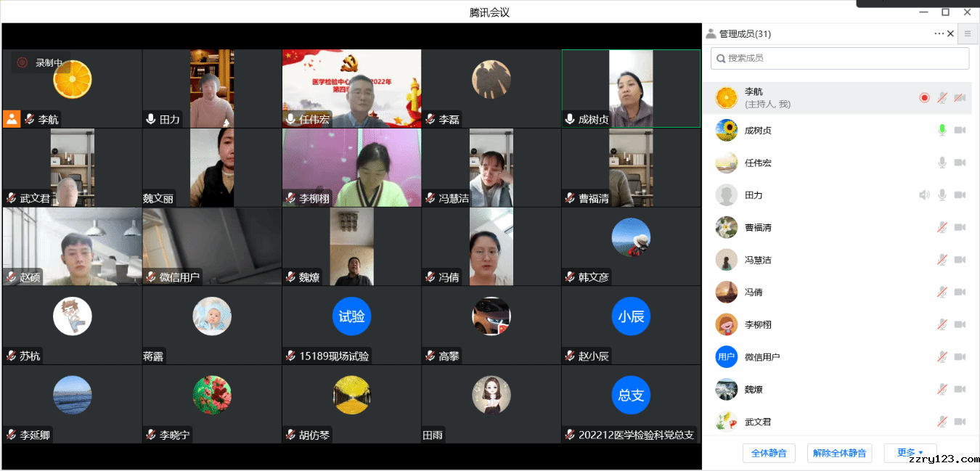This screenshot has height=471, width=980.
Task: Unmute 冯慧洁's microphone in member list
Action: coord(942,260)
